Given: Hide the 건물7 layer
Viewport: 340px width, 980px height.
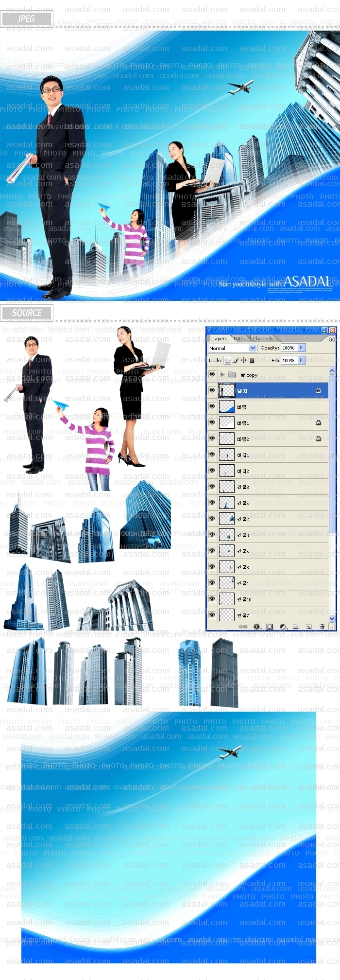Looking at the screenshot, I should 212,615.
